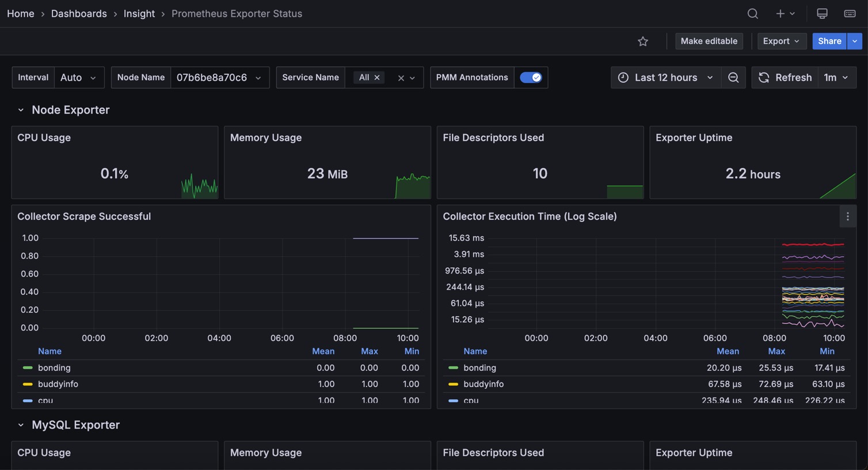This screenshot has width=868, height=470.
Task: Open Insight folder in the breadcrumb
Action: (x=139, y=14)
